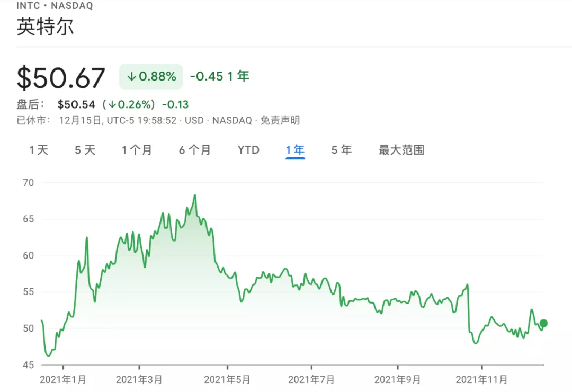Open the 免责声明 disclaimer link
This screenshot has height=392, width=572.
[x=281, y=120]
